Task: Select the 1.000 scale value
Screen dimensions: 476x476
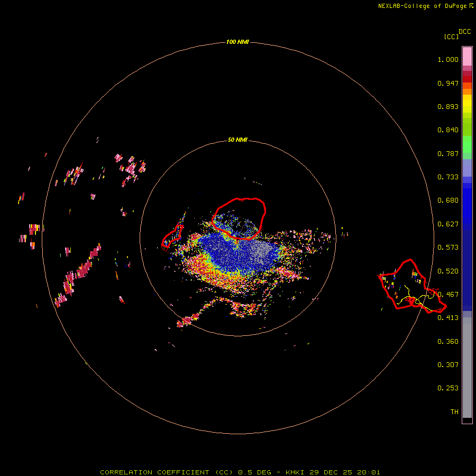Action: point(448,59)
